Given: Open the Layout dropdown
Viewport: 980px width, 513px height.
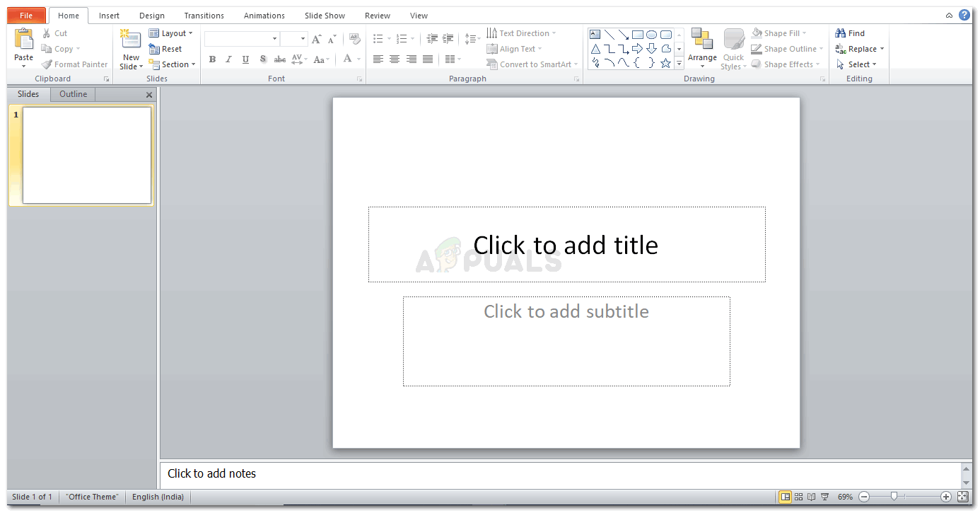Looking at the screenshot, I should [170, 33].
